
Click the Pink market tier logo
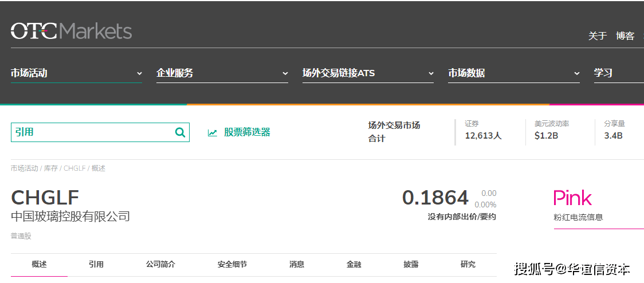572,198
